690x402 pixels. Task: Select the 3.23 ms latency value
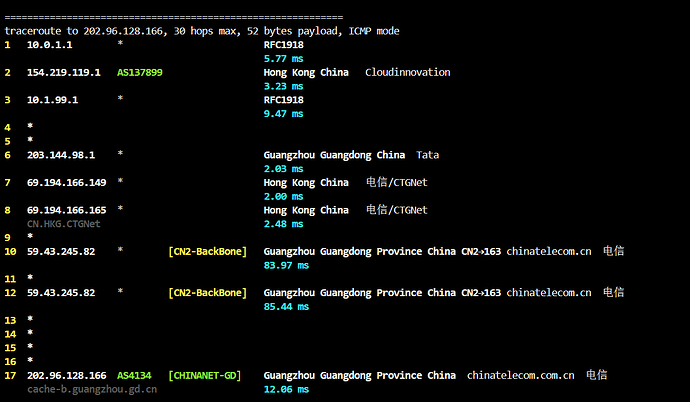tap(283, 86)
